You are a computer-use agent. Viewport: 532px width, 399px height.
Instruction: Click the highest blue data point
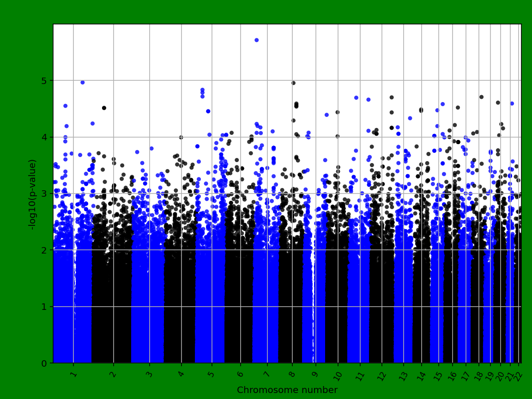point(255,40)
